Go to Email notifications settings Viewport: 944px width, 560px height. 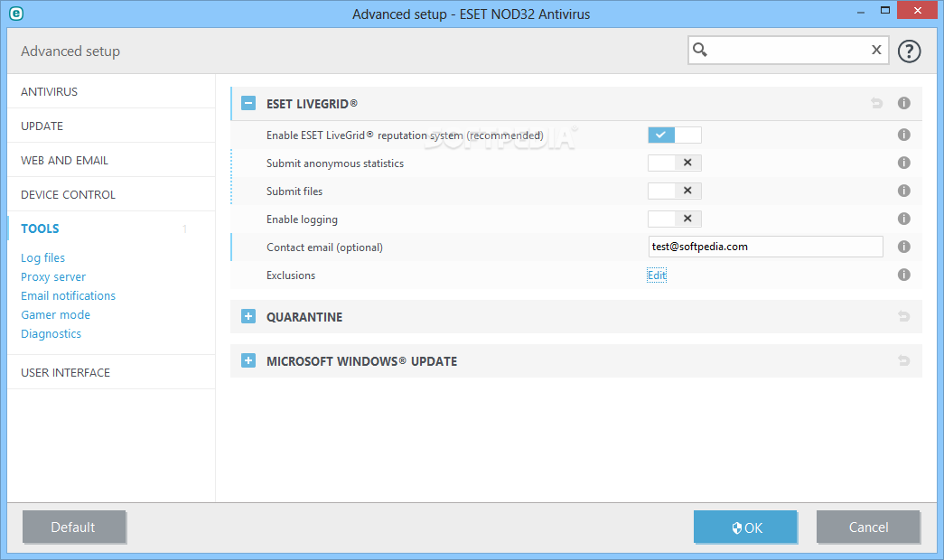[x=68, y=295]
